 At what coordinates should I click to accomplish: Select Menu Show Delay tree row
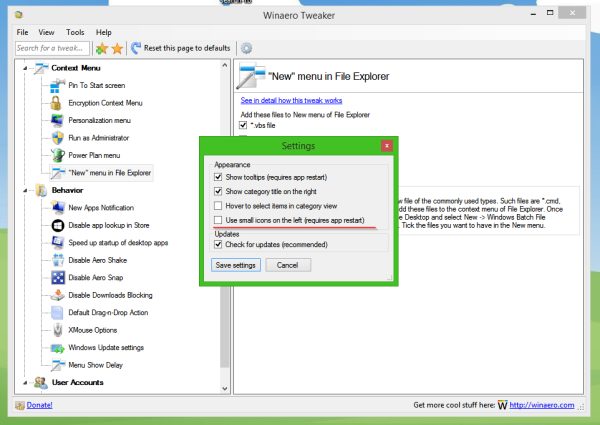(x=96, y=365)
